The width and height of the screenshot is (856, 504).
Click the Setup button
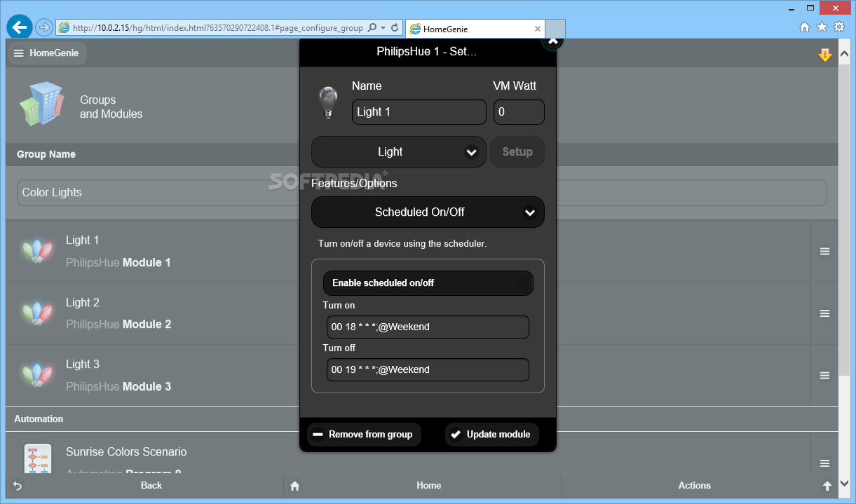point(517,152)
